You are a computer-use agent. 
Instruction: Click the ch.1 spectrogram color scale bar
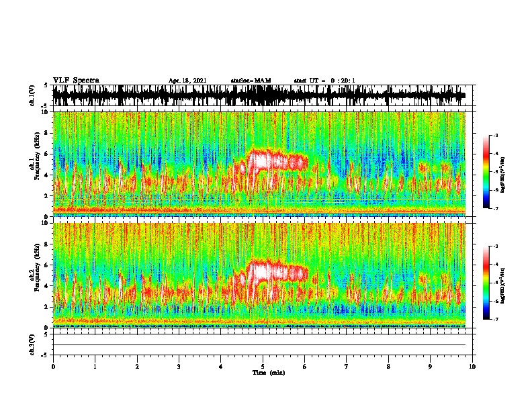[486, 172]
